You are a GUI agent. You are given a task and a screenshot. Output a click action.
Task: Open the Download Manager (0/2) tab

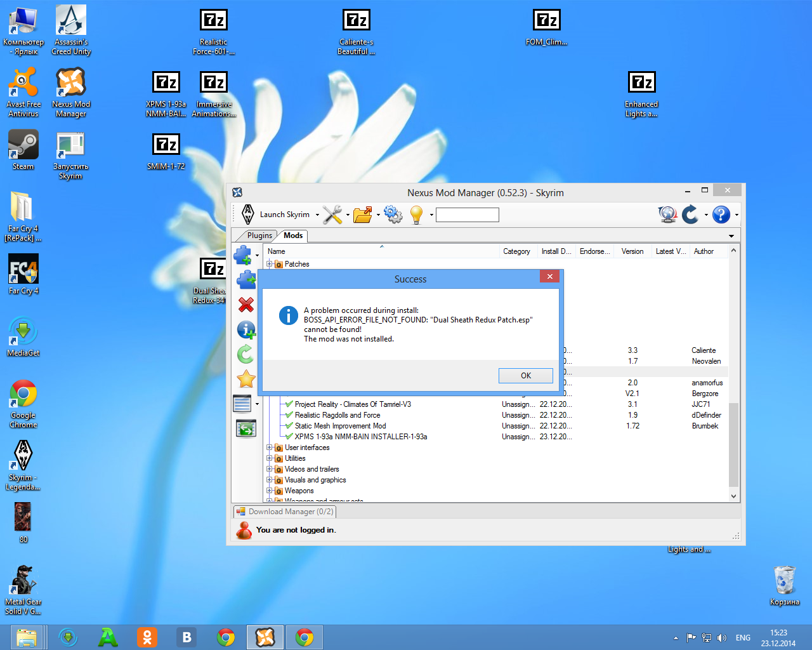(285, 512)
